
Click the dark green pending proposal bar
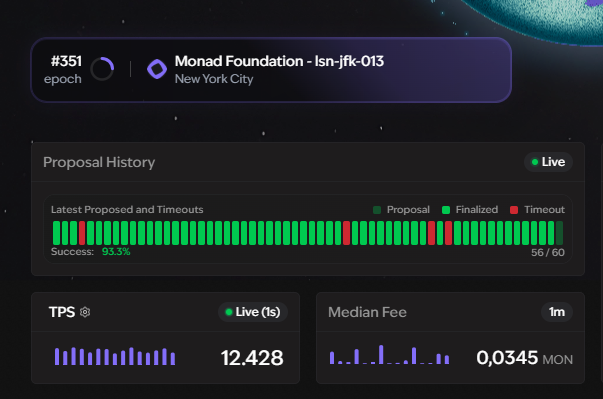(x=560, y=233)
